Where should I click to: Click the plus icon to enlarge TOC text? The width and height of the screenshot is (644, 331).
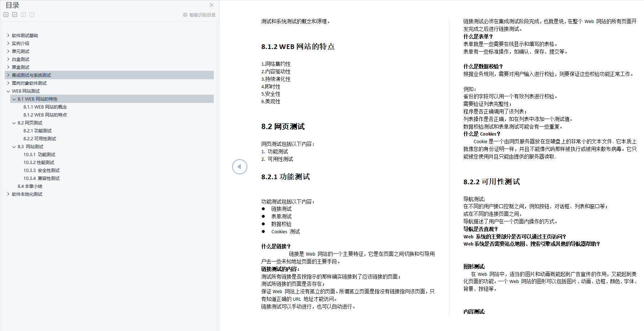coord(23,14)
